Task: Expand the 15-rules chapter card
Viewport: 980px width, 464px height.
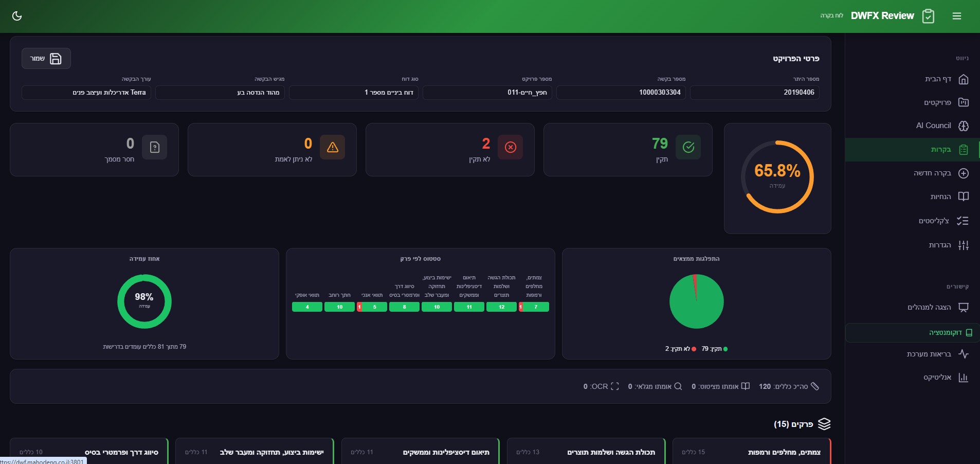Action: pyautogui.click(x=751, y=452)
